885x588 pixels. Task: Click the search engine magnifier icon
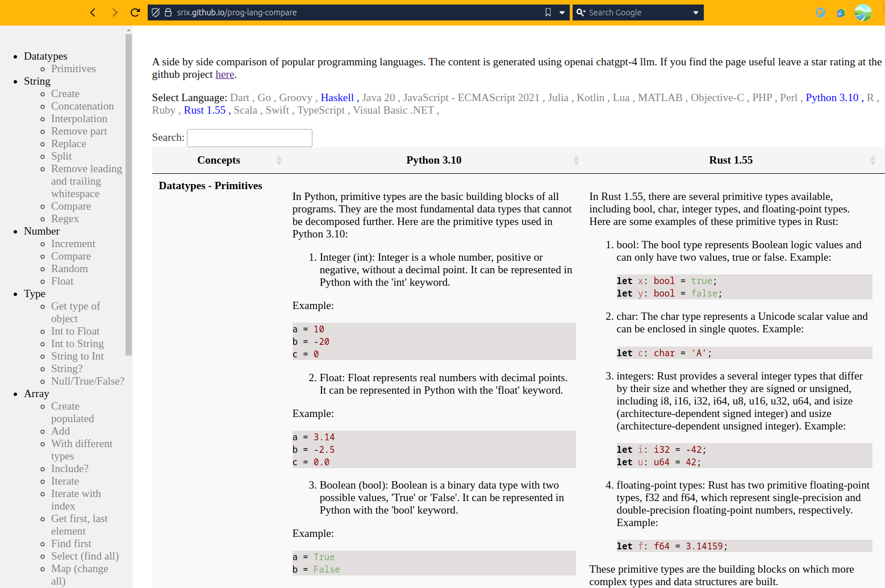tap(581, 12)
